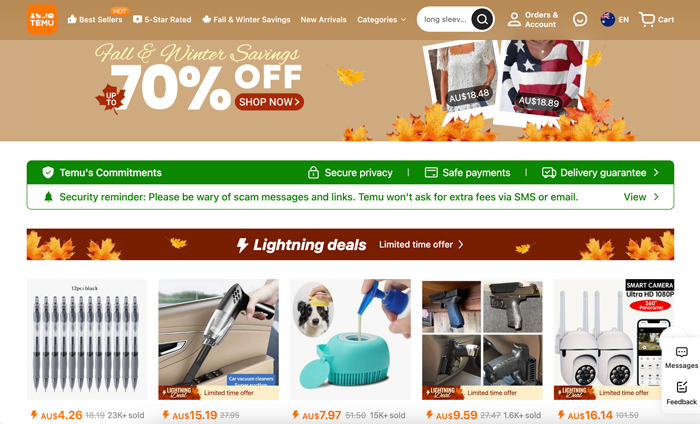Screen dimensions: 700x424
Task: Click the Australian flag language icon
Action: (x=608, y=19)
